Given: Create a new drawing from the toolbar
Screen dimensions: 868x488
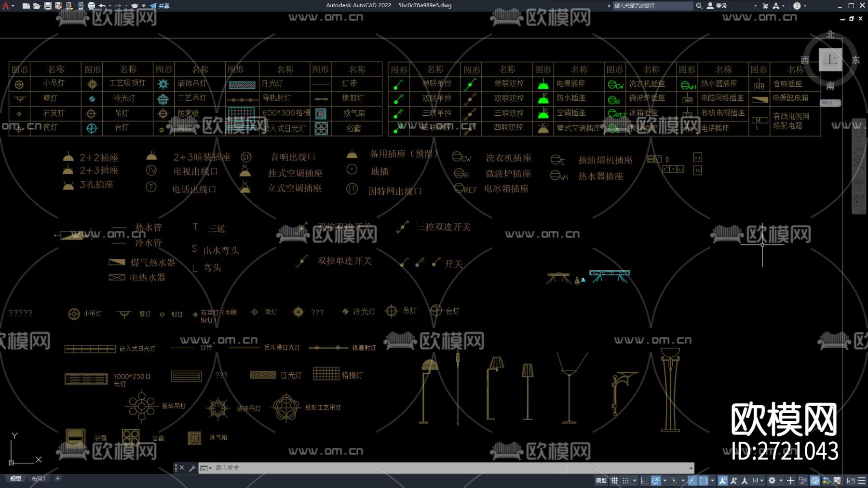Looking at the screenshot, I should click(x=26, y=6).
